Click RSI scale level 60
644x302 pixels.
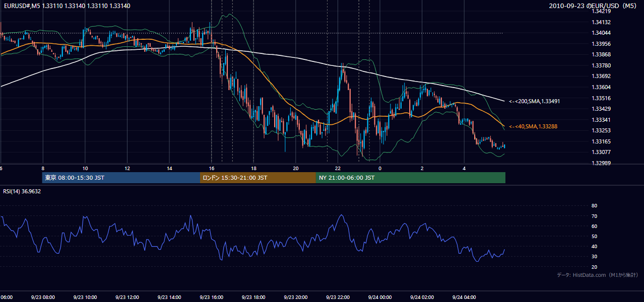pyautogui.click(x=594, y=226)
